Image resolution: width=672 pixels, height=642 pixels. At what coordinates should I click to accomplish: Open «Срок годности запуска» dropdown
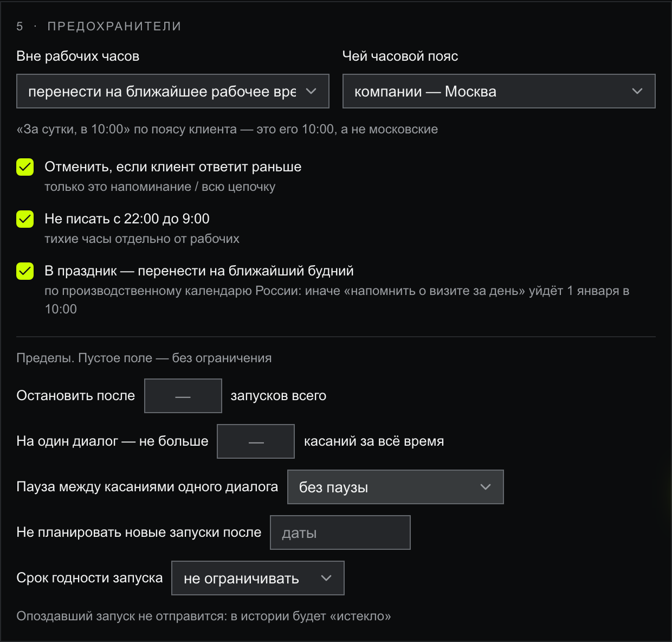pos(258,578)
